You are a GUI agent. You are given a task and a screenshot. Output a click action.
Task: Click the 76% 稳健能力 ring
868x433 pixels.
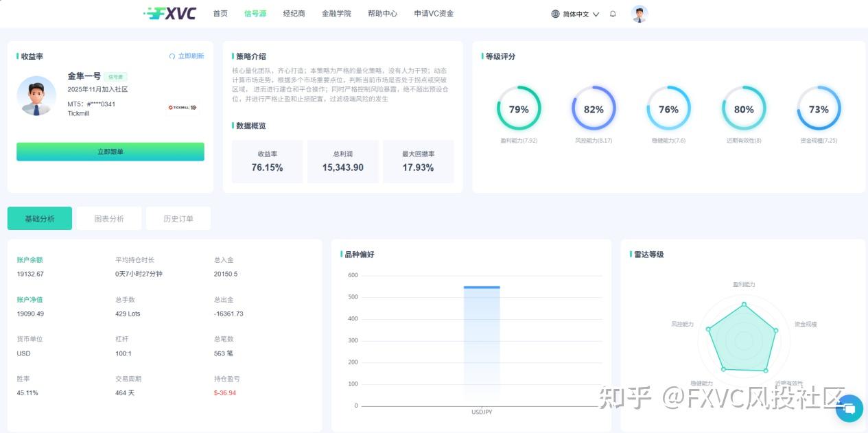click(x=668, y=108)
